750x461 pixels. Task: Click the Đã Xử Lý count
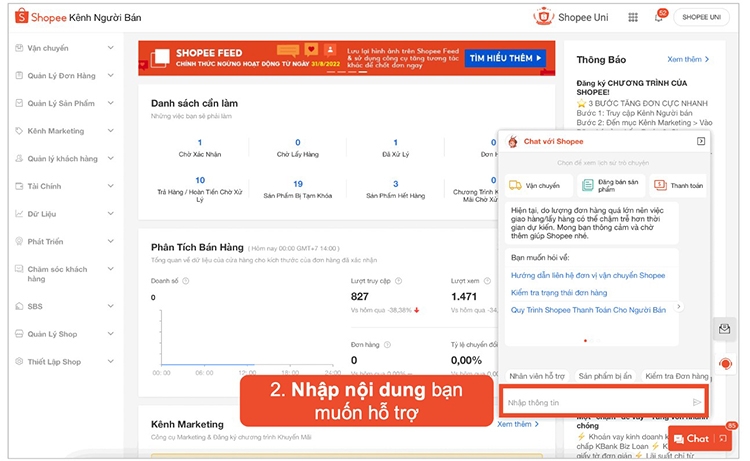(x=396, y=143)
